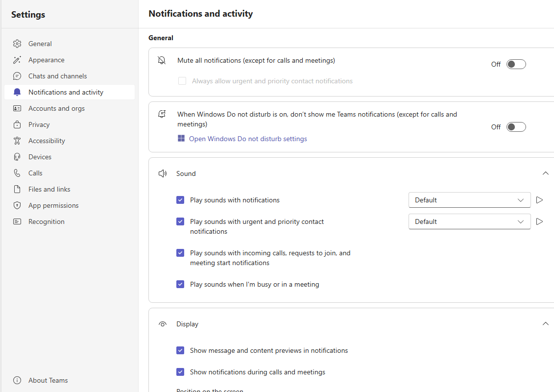This screenshot has width=554, height=392.
Task: Toggle Mute all notifications switch
Action: coord(516,64)
